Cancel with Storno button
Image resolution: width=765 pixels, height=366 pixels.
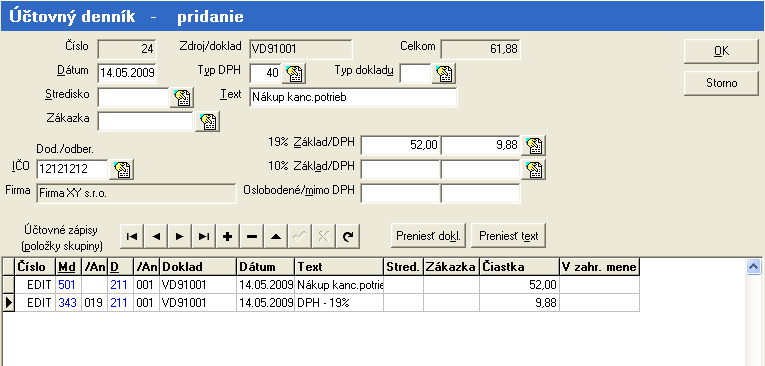coord(721,83)
